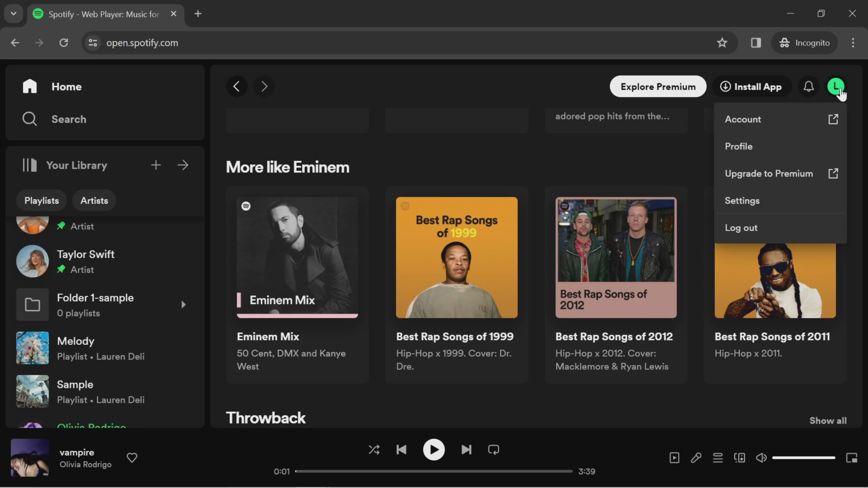Click the address bar URL
Viewport: 868px width, 488px height.
142,43
